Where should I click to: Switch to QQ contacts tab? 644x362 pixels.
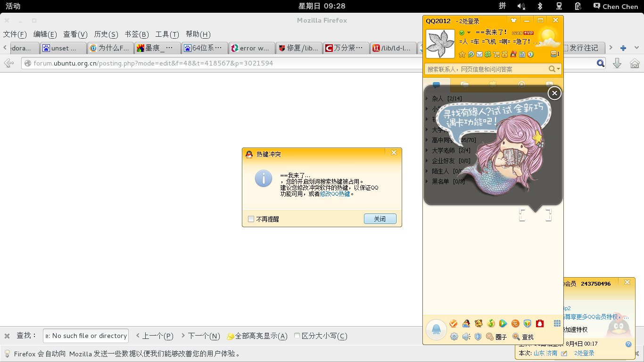(436, 85)
